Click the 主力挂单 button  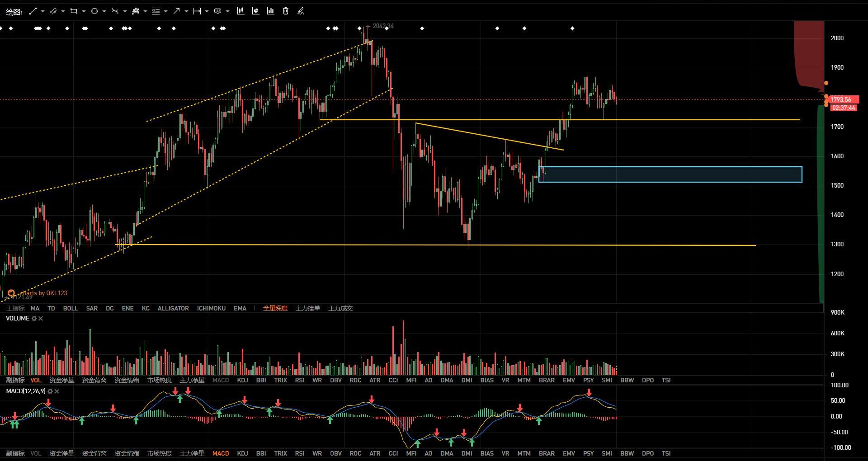tap(308, 308)
